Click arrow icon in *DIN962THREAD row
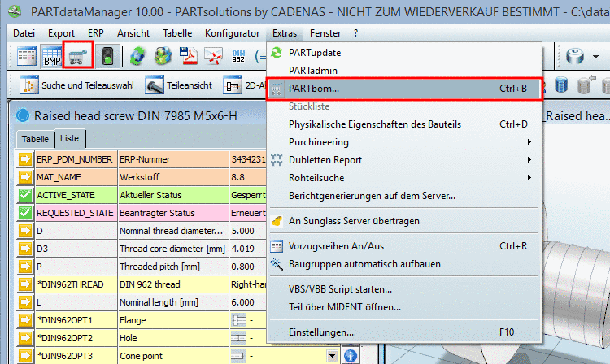Viewport: 610px width, 364px height. point(25,284)
